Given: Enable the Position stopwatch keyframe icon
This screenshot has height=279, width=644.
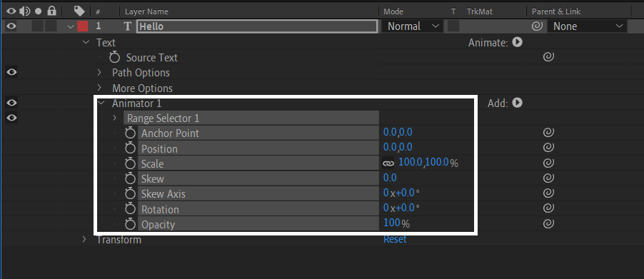Looking at the screenshot, I should click(130, 148).
